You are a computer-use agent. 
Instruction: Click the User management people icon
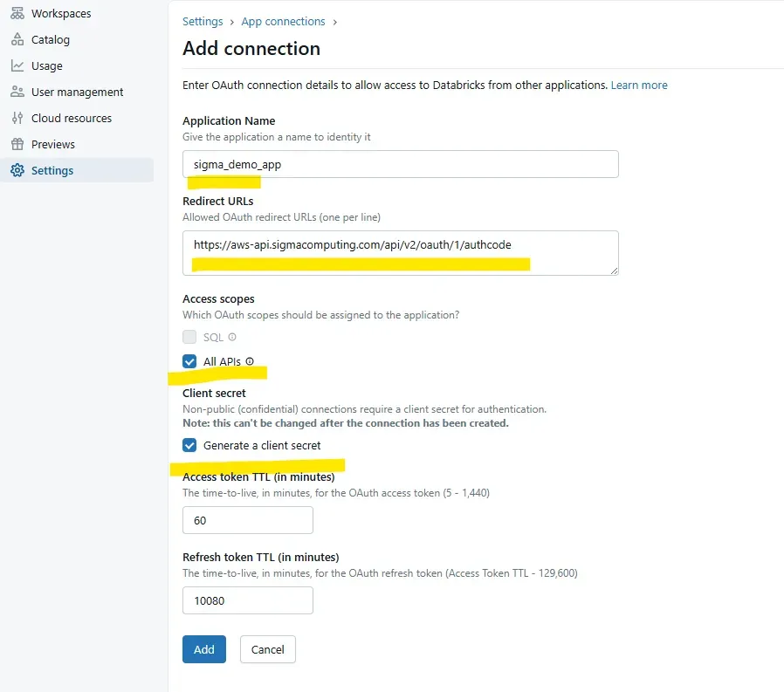[17, 92]
